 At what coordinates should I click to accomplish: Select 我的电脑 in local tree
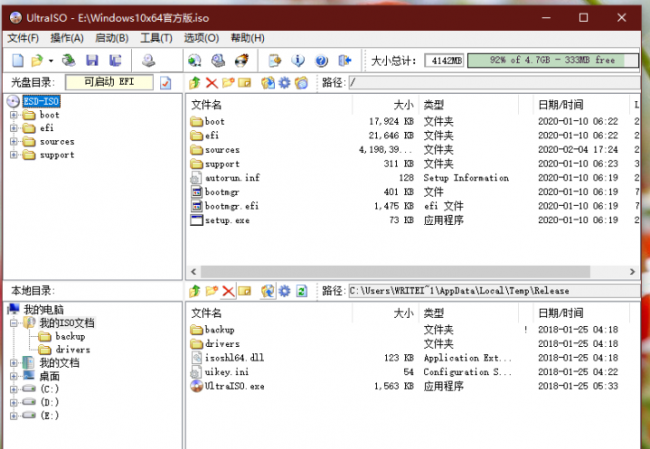tap(44, 309)
